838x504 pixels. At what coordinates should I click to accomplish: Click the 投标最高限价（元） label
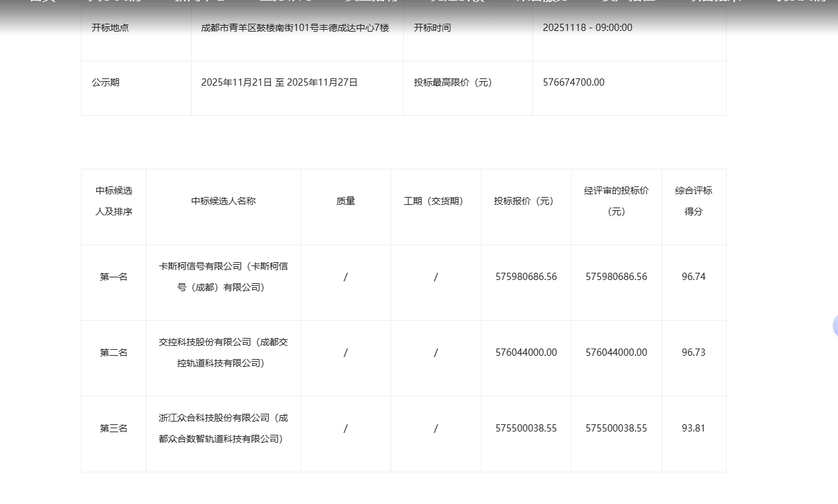point(453,82)
